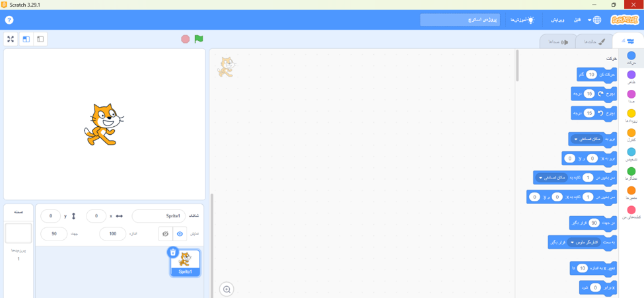
Task: Click seconds value in glide-to-random block
Action: 588,178
